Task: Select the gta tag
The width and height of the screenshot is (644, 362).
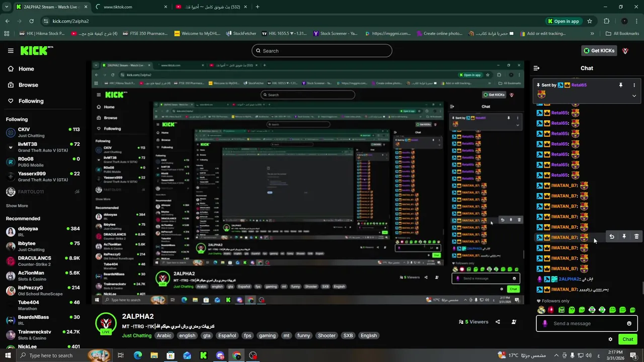Action: (x=207, y=335)
